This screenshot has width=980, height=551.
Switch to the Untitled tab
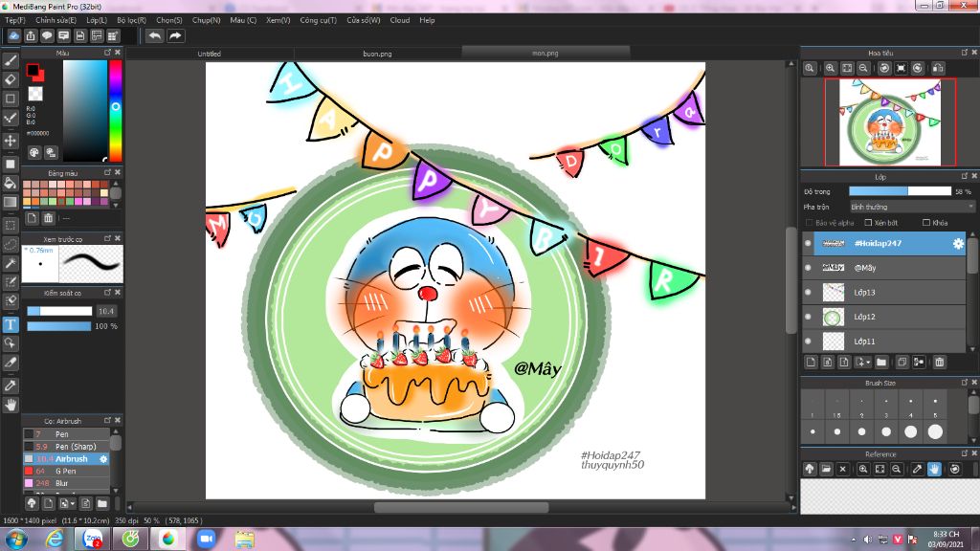(210, 54)
